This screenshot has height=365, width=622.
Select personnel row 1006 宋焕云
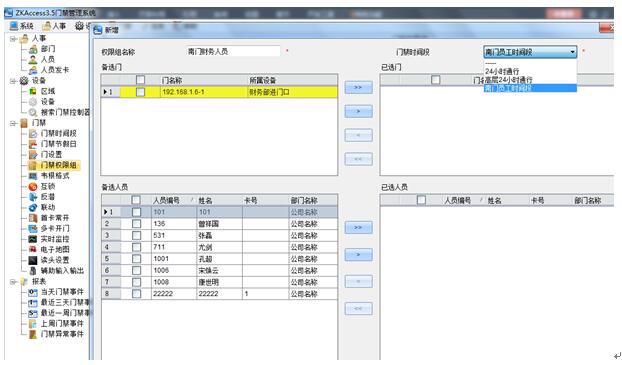(x=219, y=271)
